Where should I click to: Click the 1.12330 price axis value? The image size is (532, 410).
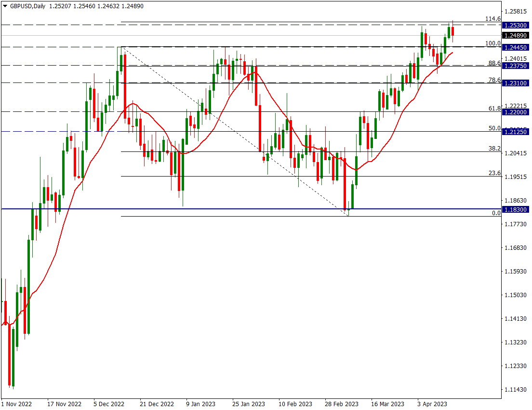[516, 366]
